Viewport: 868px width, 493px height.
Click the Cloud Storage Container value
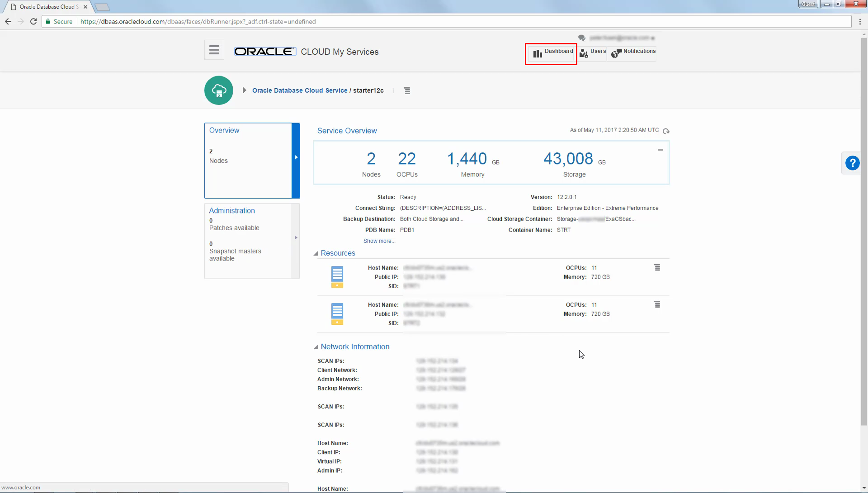(596, 219)
